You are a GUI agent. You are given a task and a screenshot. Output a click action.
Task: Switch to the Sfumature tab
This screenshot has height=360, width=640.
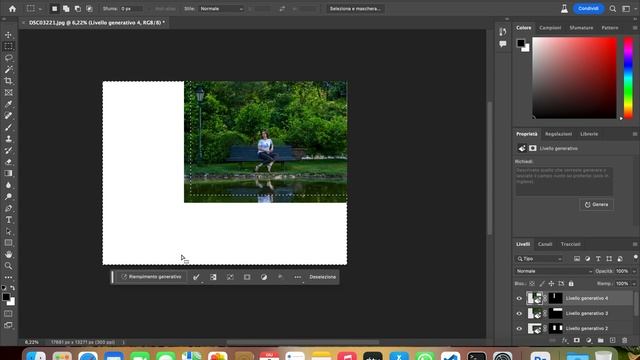(x=581, y=28)
